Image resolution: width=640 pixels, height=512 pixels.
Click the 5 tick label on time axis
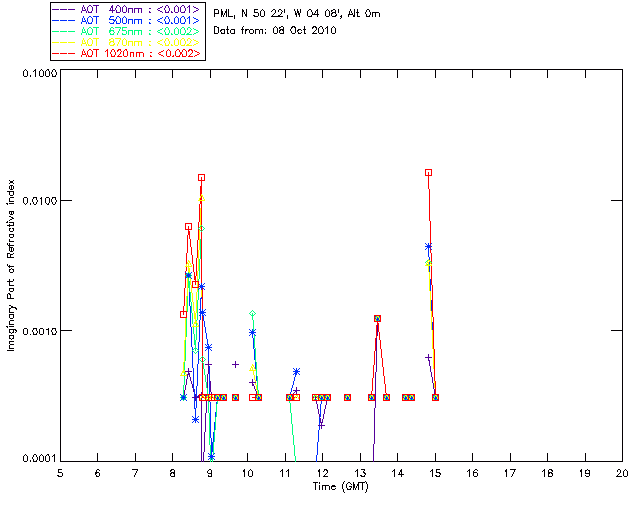[60, 474]
